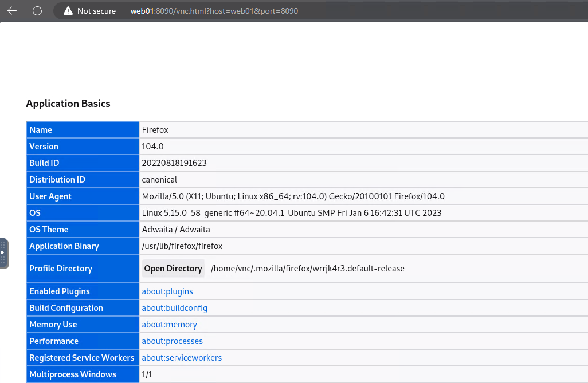Reload the page with the refresh icon
The height and width of the screenshot is (383, 588).
tap(37, 11)
